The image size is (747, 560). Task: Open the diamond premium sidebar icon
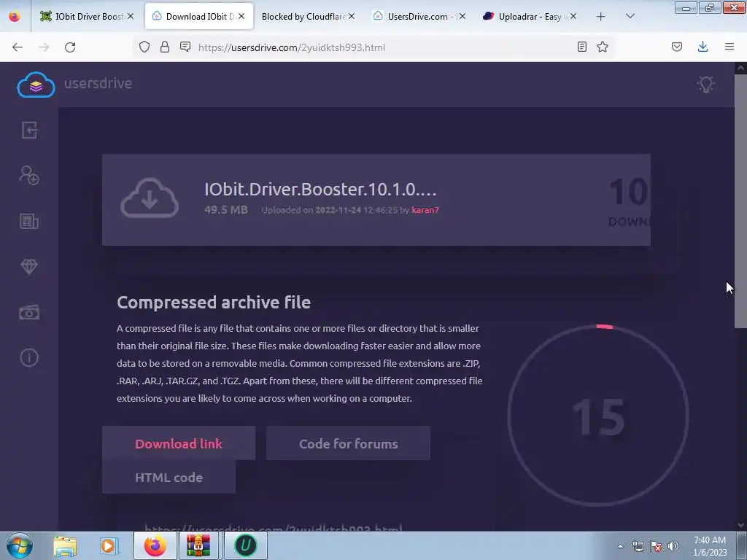[x=29, y=267]
